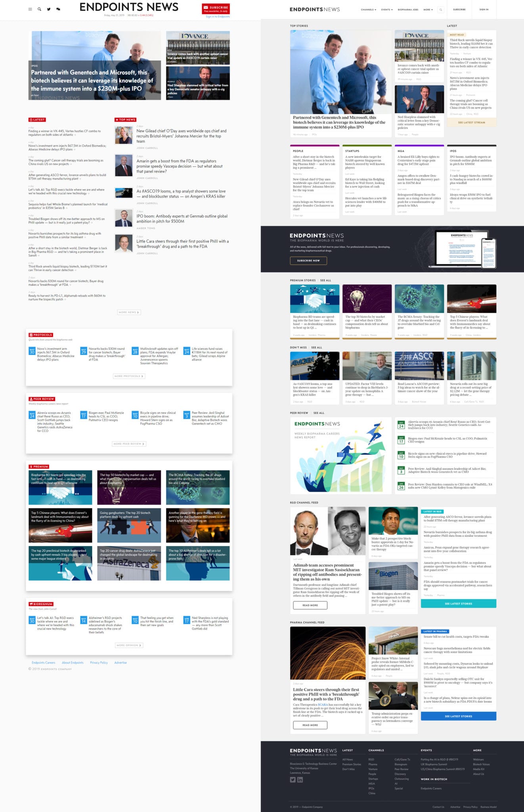Click the old ENDPOINTS NEWS header logo
524x812 pixels.
click(x=129, y=7)
